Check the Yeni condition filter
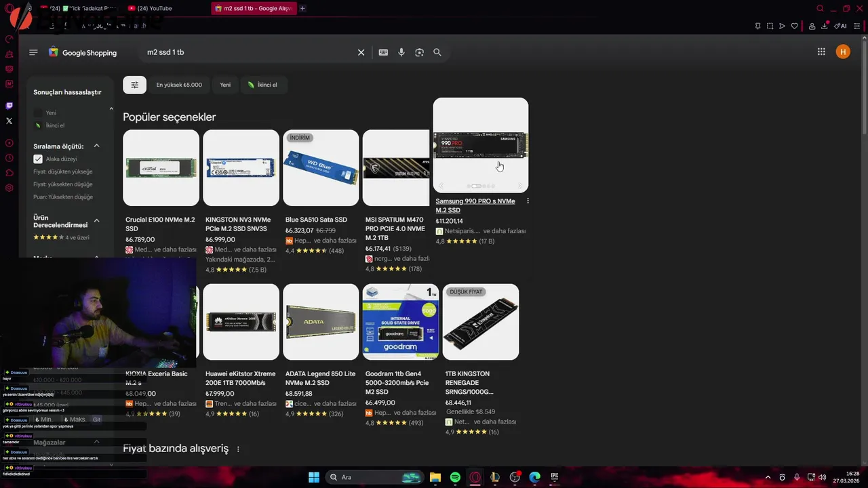The width and height of the screenshot is (868, 488). tap(38, 113)
